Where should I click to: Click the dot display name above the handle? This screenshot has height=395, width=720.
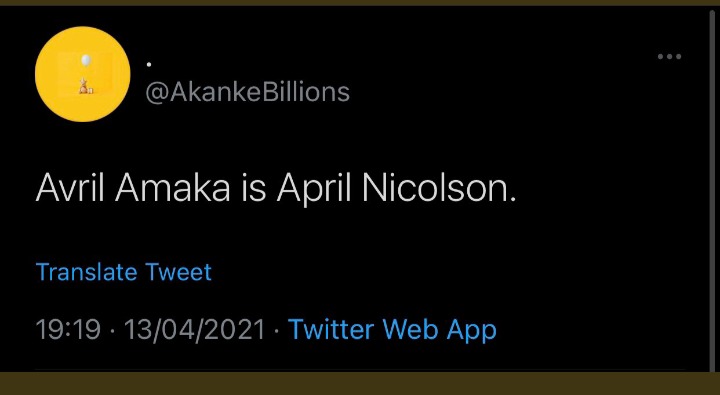click(149, 65)
